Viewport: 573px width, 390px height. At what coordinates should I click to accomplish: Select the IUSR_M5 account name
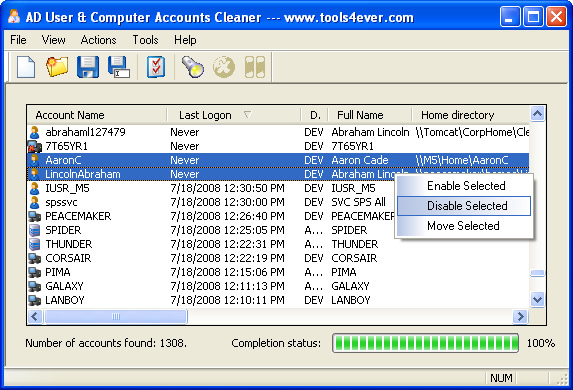67,189
